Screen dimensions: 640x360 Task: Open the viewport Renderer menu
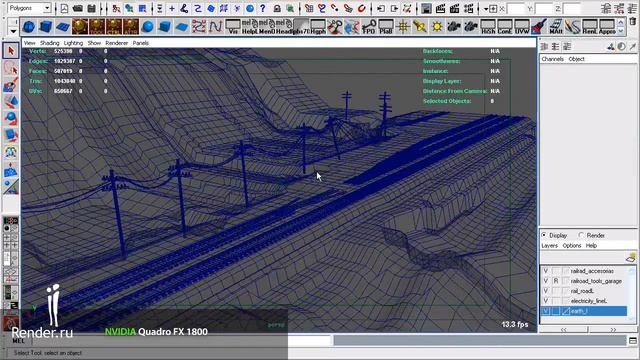tap(117, 43)
